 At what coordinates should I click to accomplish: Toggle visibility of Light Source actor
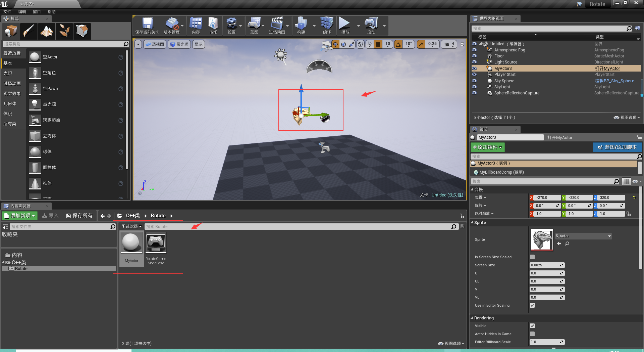(474, 62)
